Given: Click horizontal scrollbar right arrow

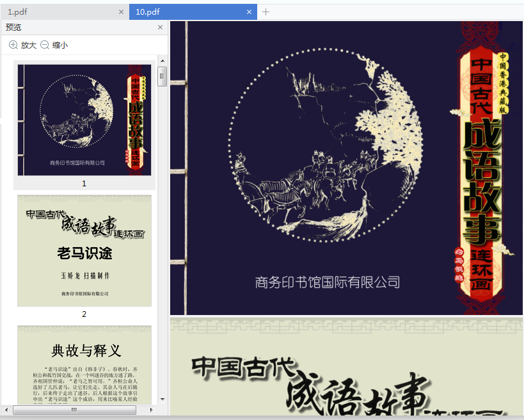Looking at the screenshot, I should [151, 410].
